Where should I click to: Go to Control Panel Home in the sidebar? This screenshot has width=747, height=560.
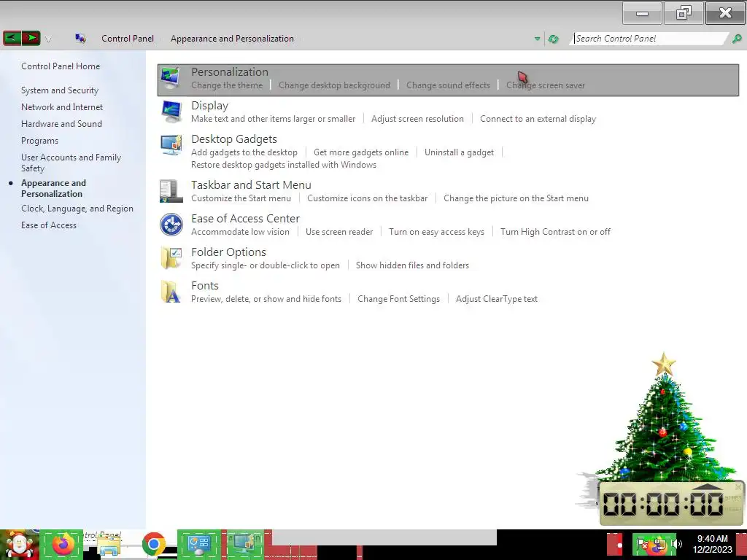(x=61, y=66)
